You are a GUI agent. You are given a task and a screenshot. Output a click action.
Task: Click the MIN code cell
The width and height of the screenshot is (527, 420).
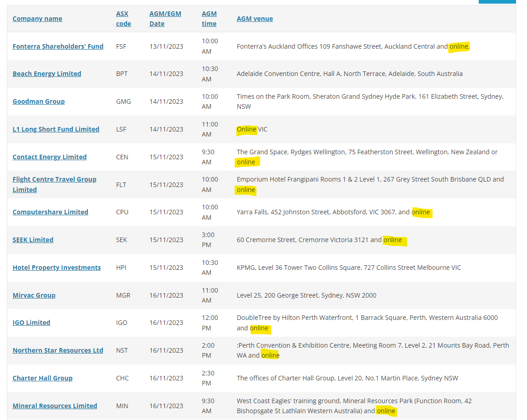click(x=122, y=406)
